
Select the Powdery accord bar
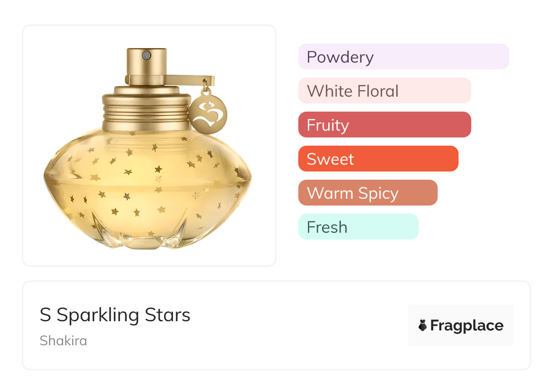tap(404, 57)
